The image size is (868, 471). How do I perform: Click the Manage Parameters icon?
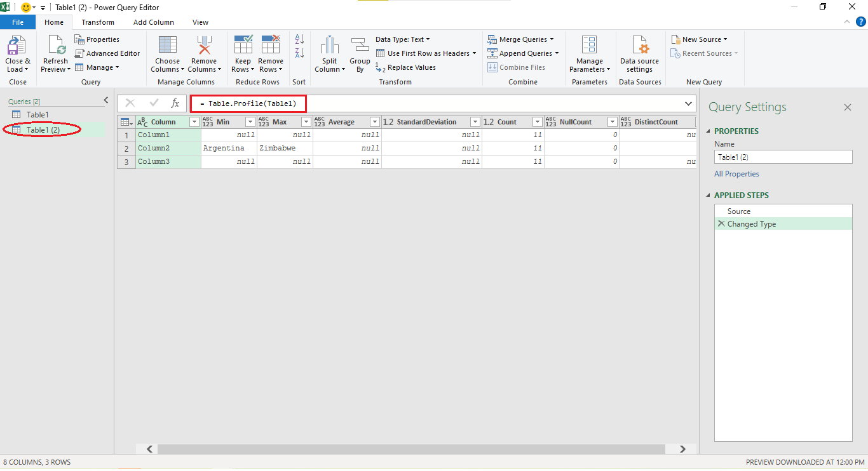pos(589,46)
